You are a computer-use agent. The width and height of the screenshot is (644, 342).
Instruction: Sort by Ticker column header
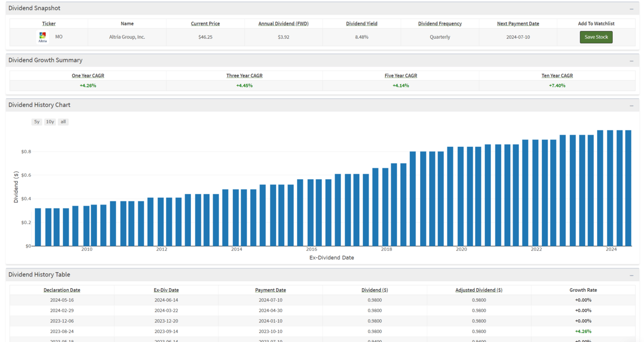49,24
